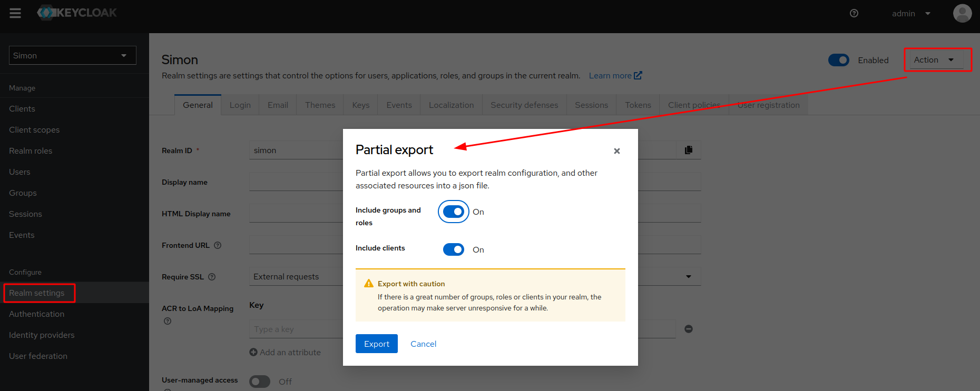Viewport: 980px width, 391px height.
Task: Switch to the Login tab
Action: pyautogui.click(x=240, y=105)
